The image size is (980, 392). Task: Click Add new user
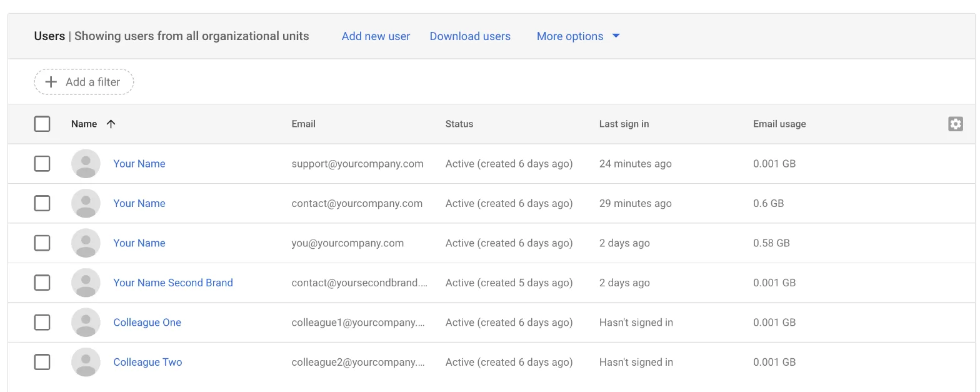(376, 36)
